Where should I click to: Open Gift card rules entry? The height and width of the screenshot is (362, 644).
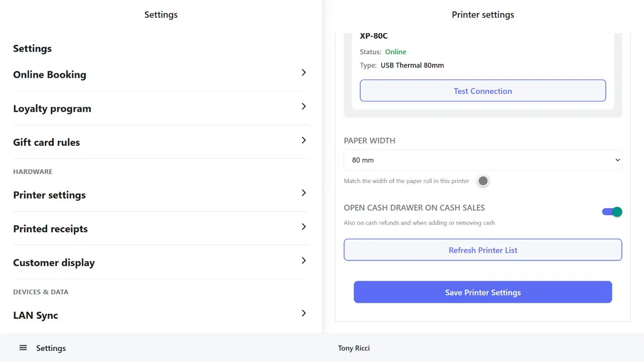pyautogui.click(x=160, y=142)
